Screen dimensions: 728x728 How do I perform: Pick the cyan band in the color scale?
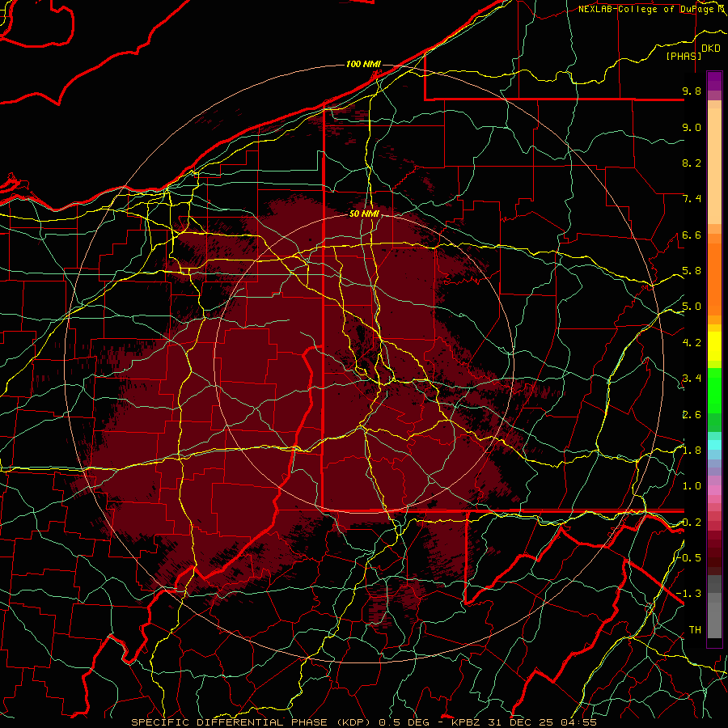pyautogui.click(x=714, y=445)
